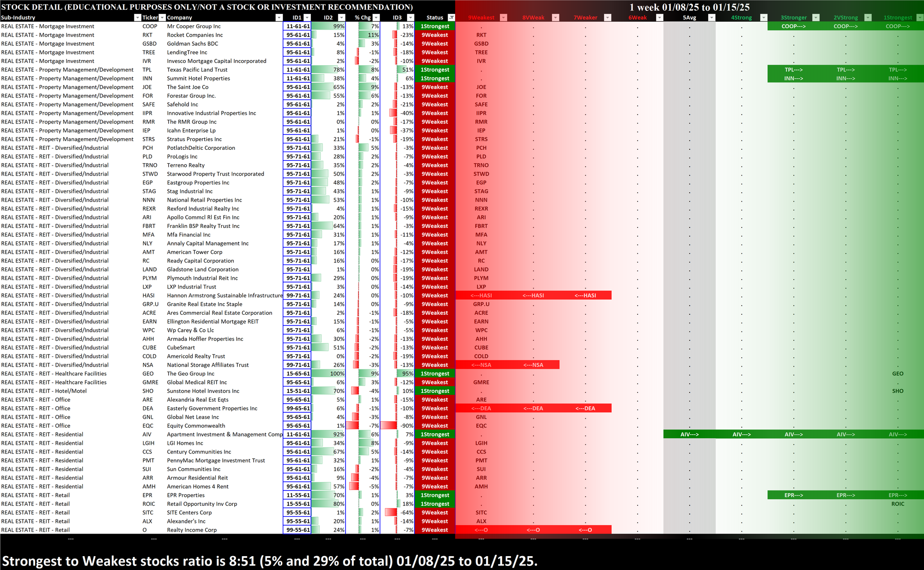Open the Status column active filter icon

point(451,18)
